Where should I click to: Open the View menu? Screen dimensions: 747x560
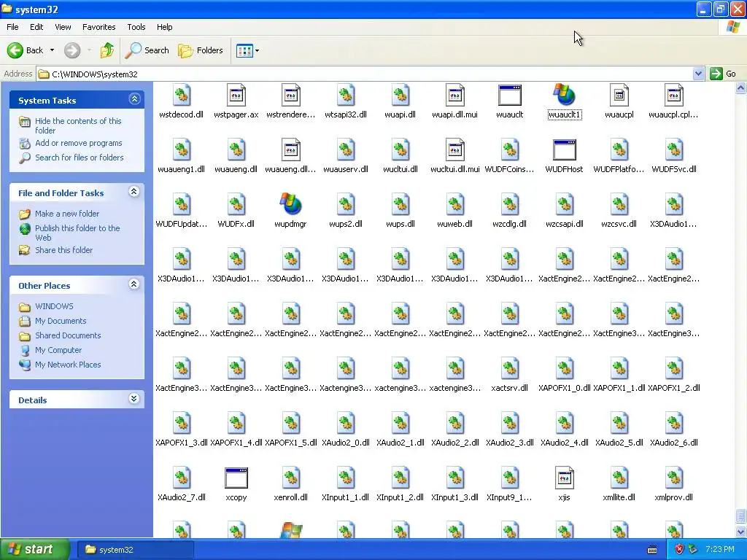63,27
